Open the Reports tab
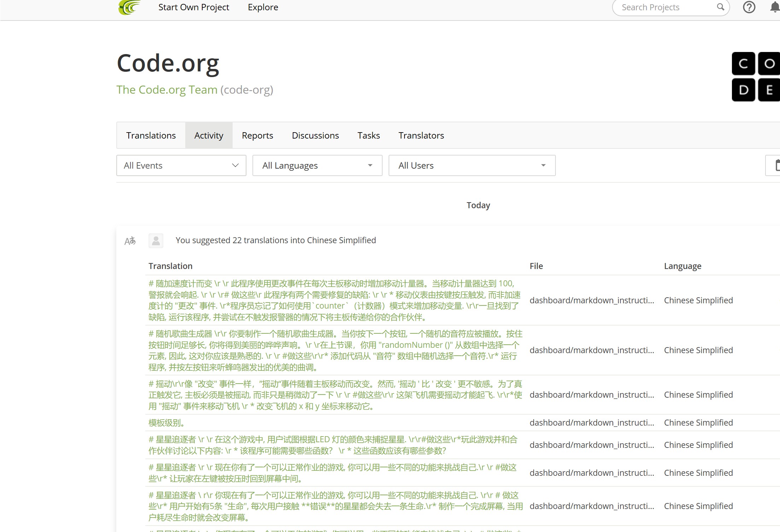 tap(257, 135)
